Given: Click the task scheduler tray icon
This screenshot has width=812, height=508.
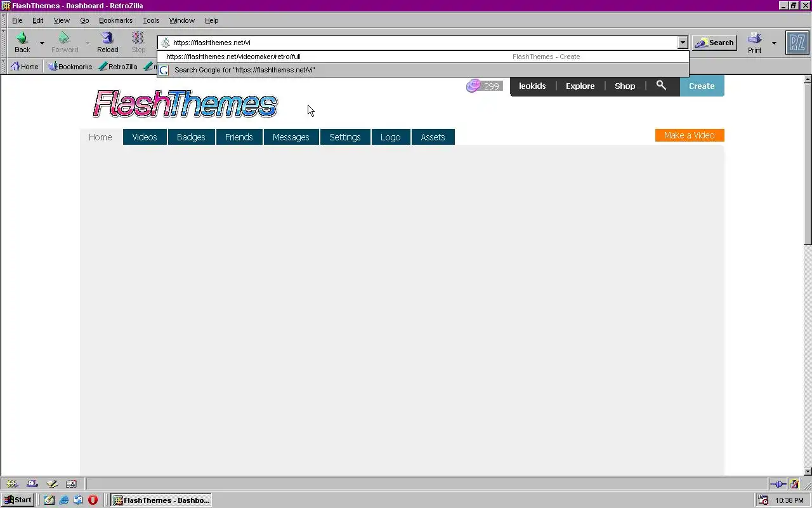Looking at the screenshot, I should [x=764, y=500].
